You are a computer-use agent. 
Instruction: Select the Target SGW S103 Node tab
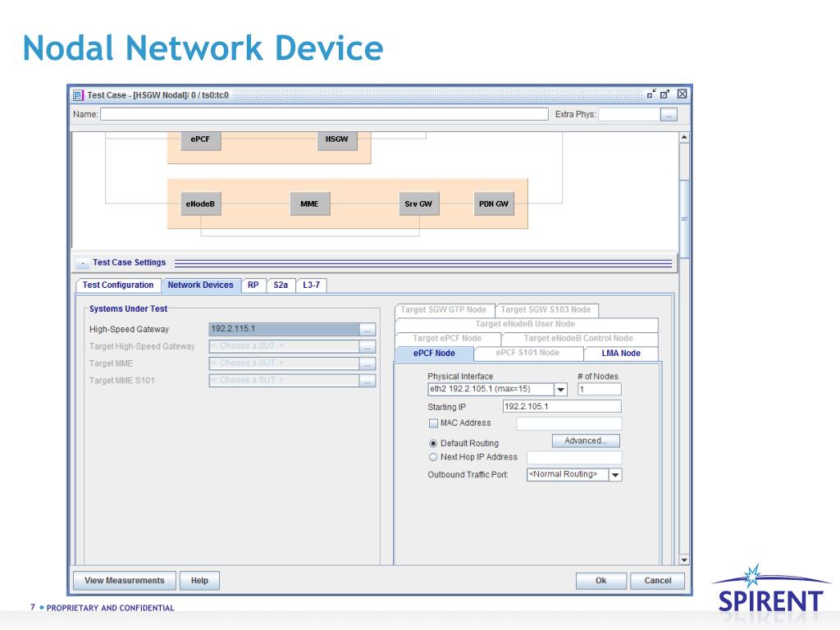546,310
